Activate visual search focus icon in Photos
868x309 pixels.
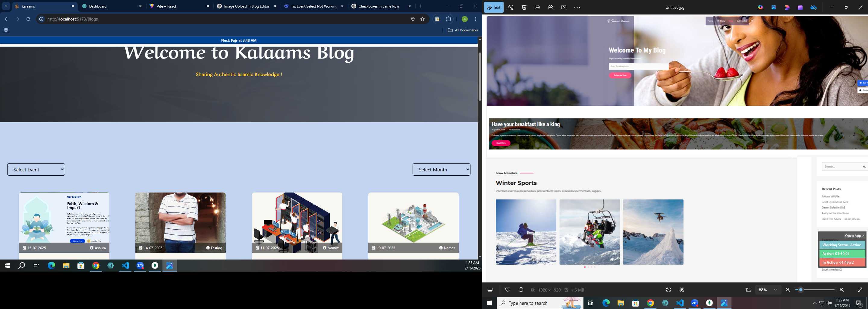(x=668, y=290)
